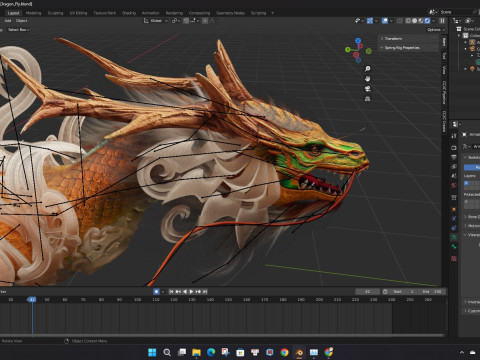Open Google Chrome from taskbar

(x=284, y=352)
